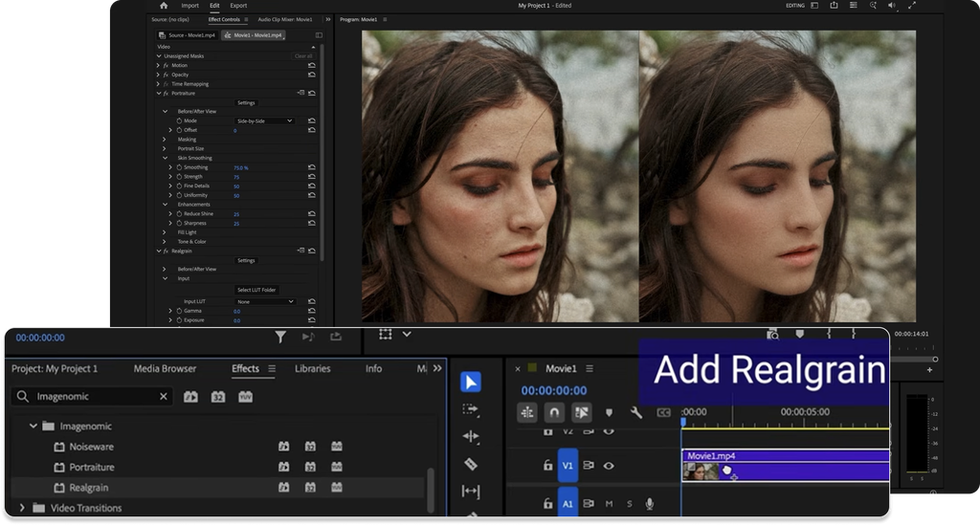This screenshot has width=980, height=525.
Task: Collapse the Imagenomic effects folder
Action: 33,426
